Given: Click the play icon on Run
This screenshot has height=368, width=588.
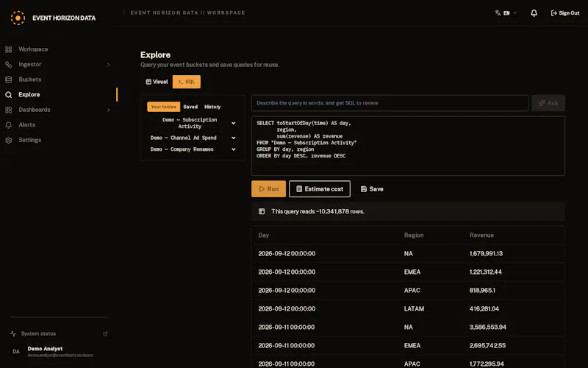Looking at the screenshot, I should click(x=262, y=189).
